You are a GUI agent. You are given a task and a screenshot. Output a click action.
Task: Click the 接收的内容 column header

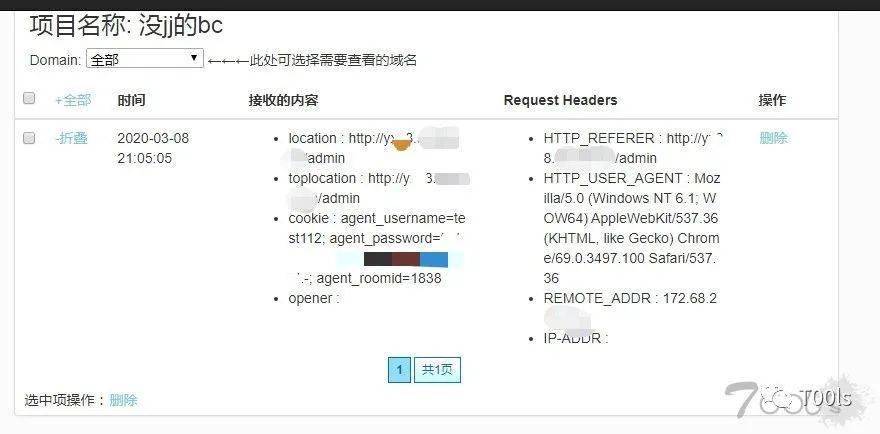point(283,100)
